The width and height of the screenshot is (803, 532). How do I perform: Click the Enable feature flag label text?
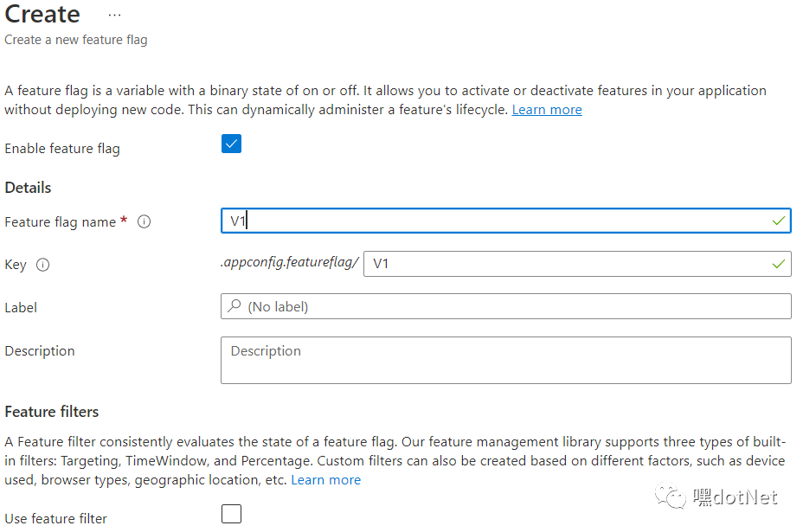62,149
